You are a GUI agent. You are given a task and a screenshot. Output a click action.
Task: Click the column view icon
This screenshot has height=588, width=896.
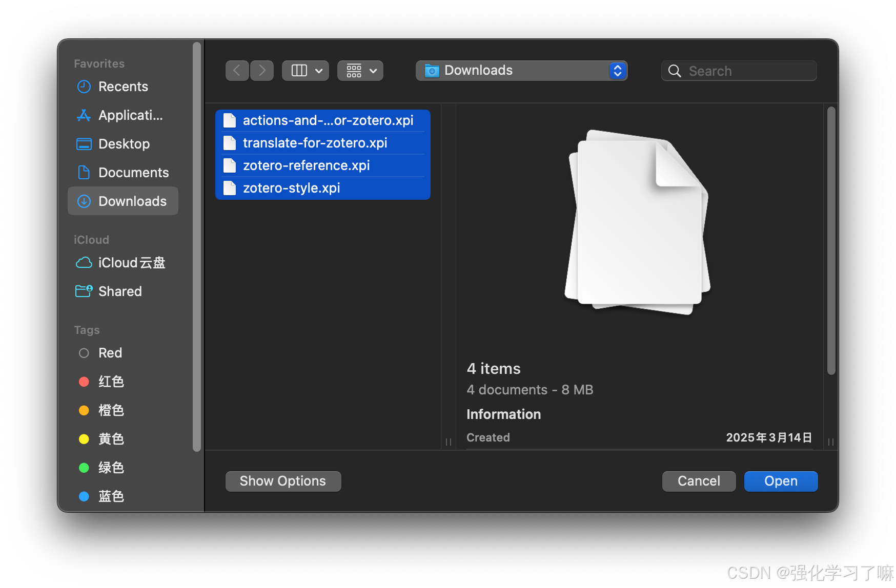(299, 71)
